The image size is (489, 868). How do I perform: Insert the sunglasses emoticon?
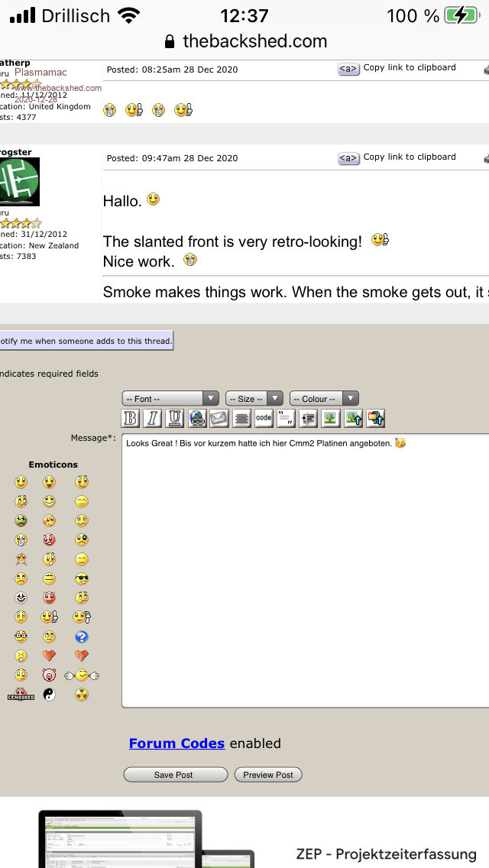(82, 578)
